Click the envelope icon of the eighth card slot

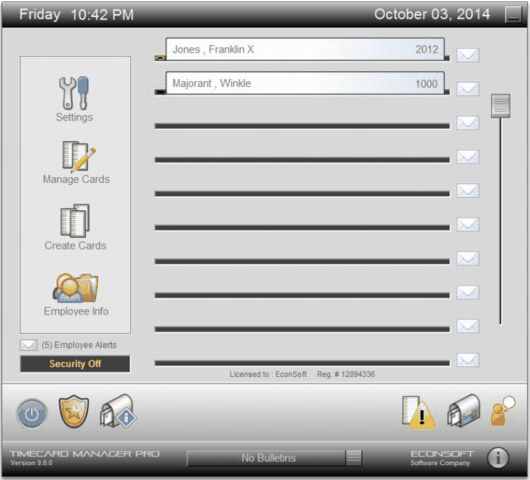coord(468,292)
